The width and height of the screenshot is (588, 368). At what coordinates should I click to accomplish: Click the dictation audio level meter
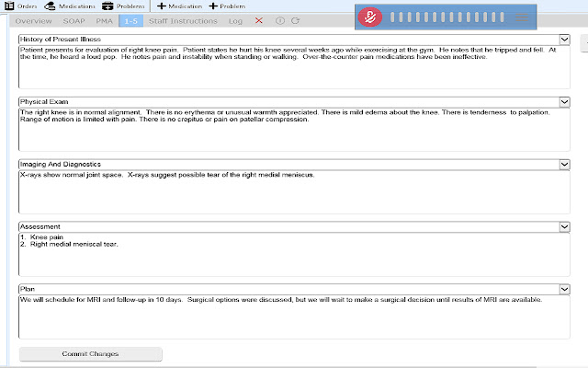coord(447,17)
